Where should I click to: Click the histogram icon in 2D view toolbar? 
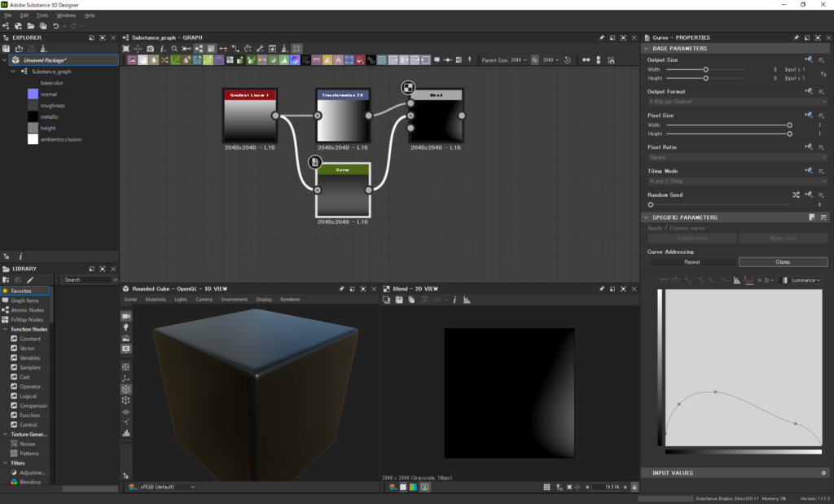467,300
